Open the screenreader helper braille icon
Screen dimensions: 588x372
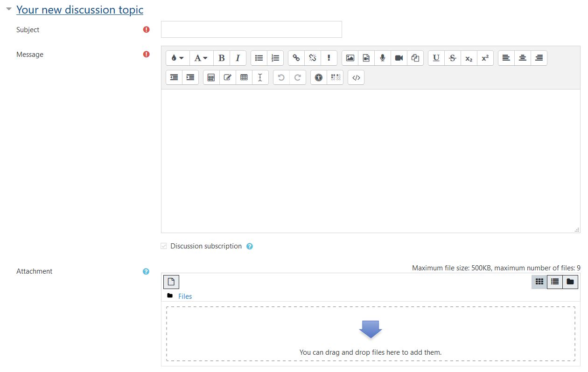pos(335,77)
